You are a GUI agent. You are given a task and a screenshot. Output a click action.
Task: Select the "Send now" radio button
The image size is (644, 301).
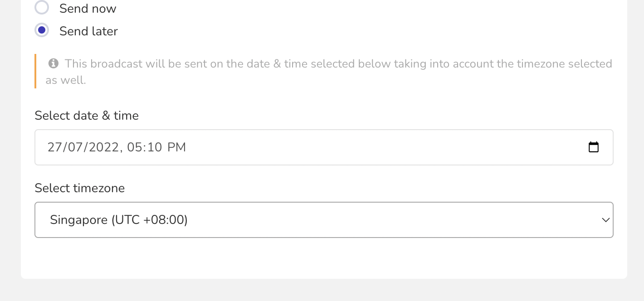(42, 8)
